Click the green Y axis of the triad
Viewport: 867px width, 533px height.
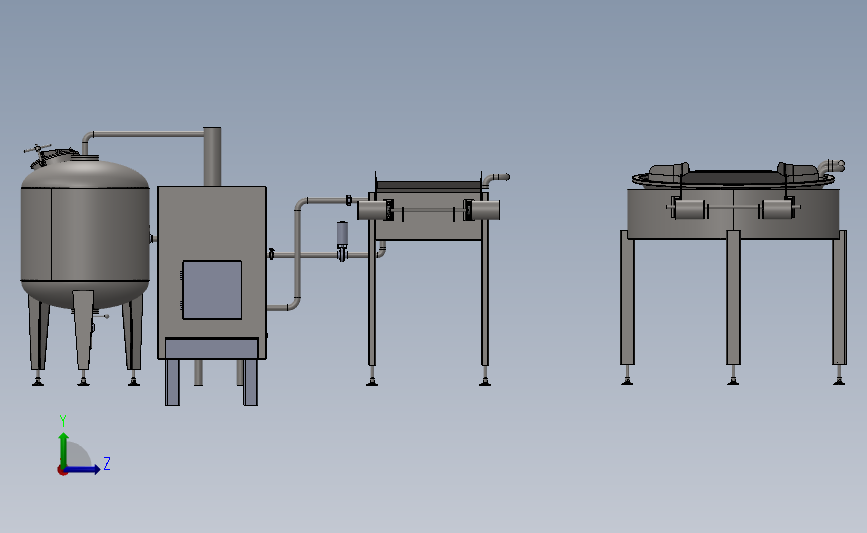point(64,450)
